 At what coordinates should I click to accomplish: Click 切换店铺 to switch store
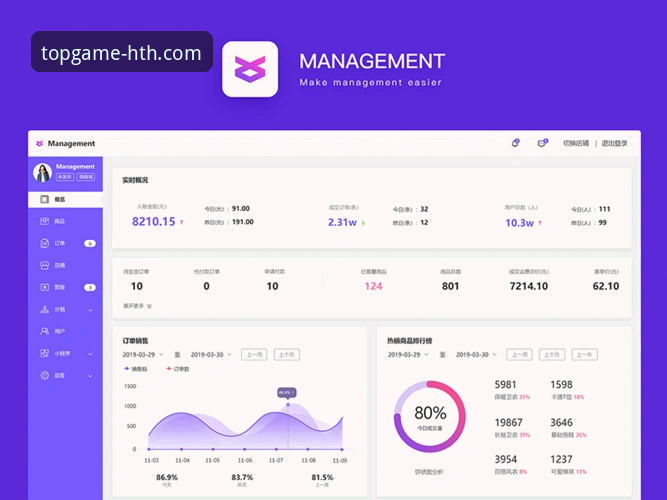pos(575,143)
